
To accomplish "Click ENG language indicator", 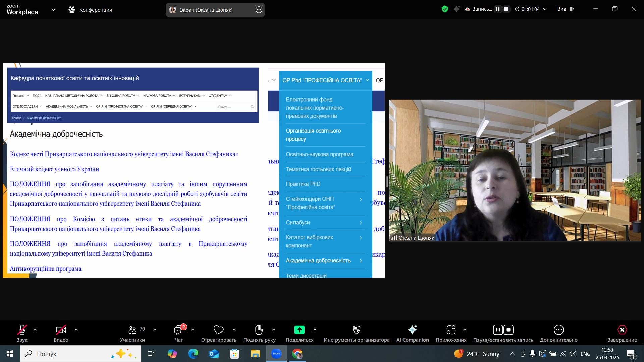I will (x=585, y=354).
